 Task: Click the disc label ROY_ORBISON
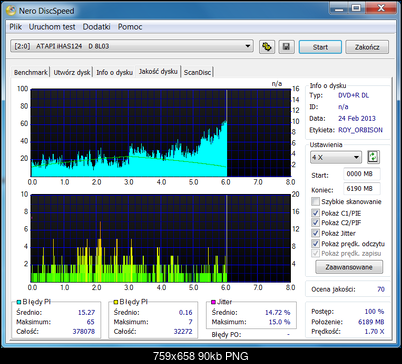tap(360, 130)
